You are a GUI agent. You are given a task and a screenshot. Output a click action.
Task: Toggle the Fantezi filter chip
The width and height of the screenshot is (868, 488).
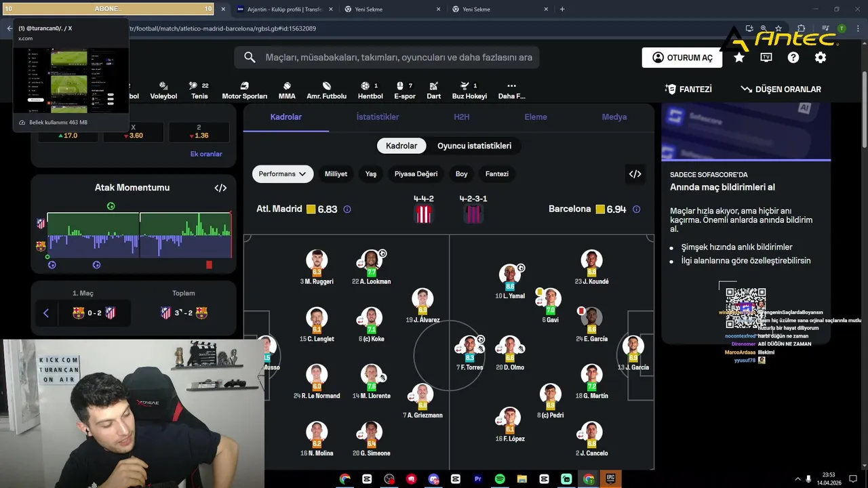497,174
